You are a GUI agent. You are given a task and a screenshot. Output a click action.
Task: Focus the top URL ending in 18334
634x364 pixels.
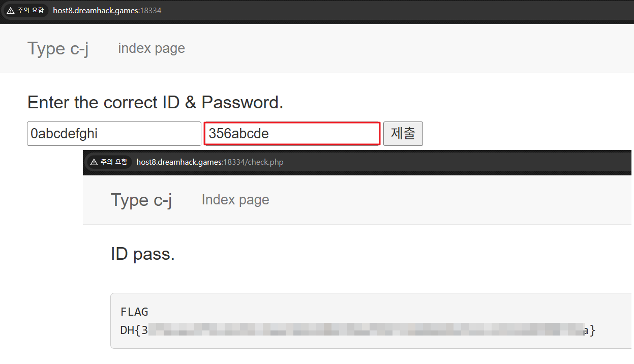tap(107, 10)
